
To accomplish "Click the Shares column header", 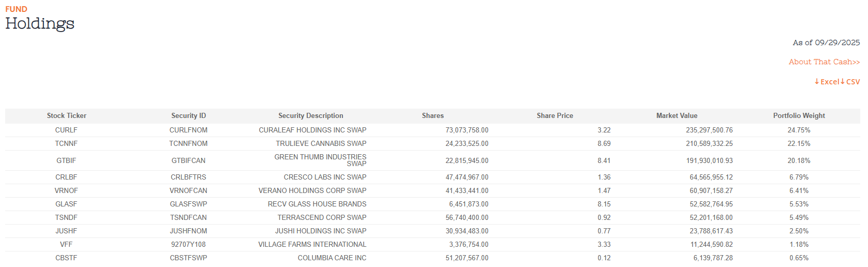I will click(x=432, y=116).
